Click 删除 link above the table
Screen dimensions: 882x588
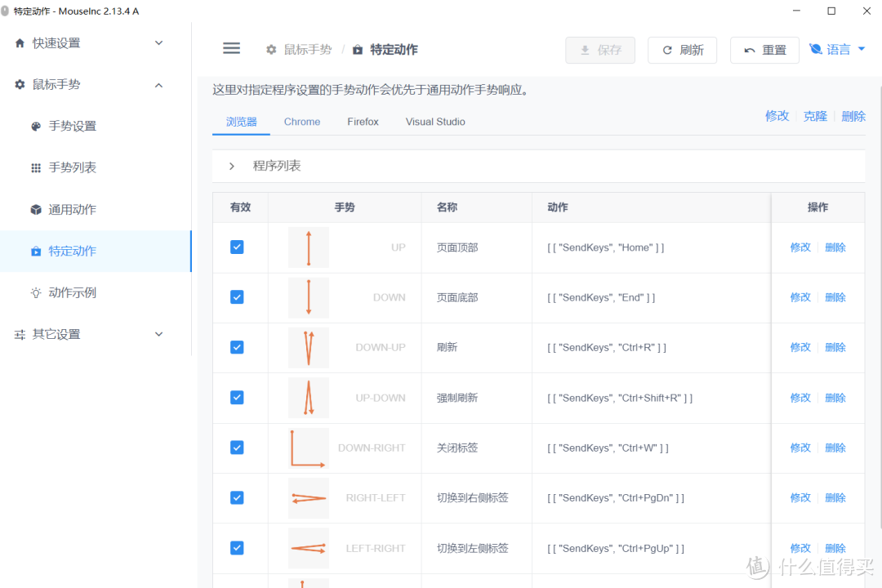(853, 116)
